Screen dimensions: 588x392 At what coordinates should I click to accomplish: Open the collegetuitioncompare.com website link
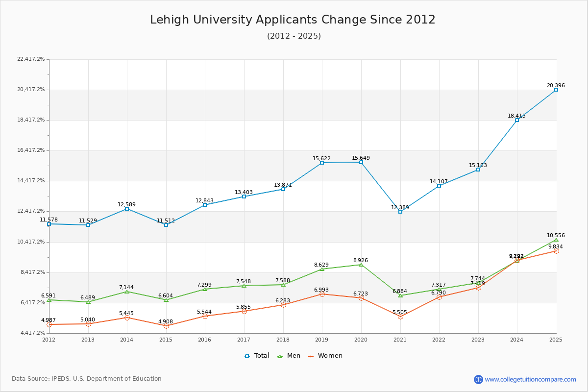tap(530, 379)
